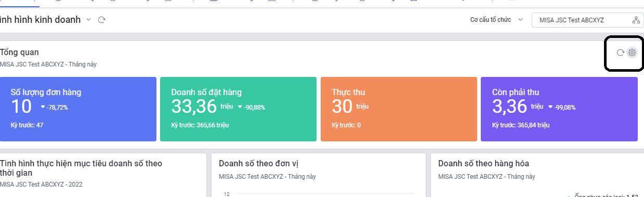
Task: Click the Tổng quan section heading
Action: tap(19, 52)
